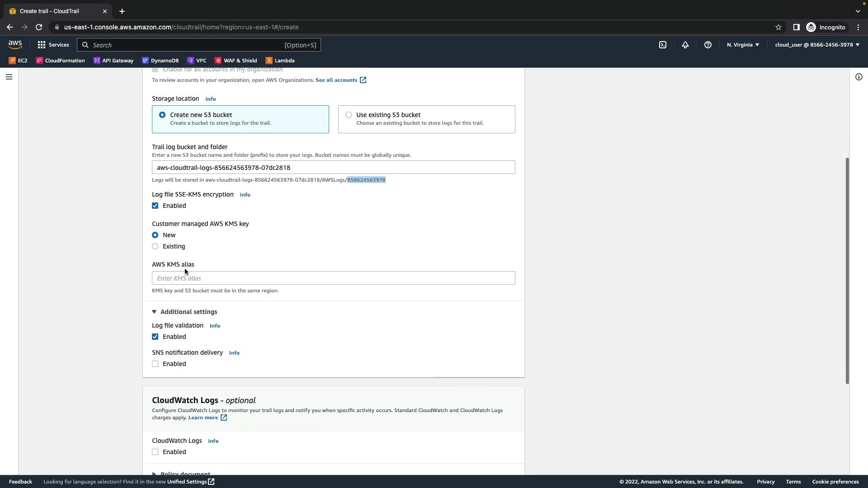
Task: Open the N. Virginia region dropdown
Action: click(743, 45)
